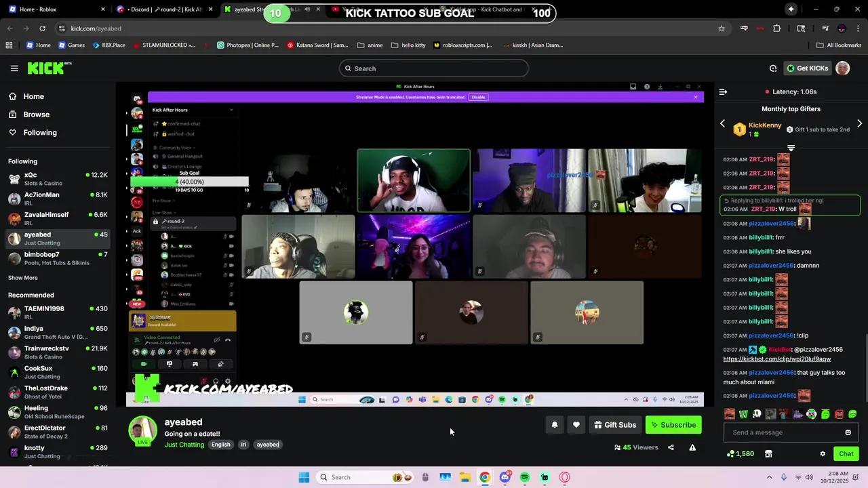Viewport: 868px width, 488px height.
Task: Open xQc channel in Following list
Action: (x=58, y=179)
